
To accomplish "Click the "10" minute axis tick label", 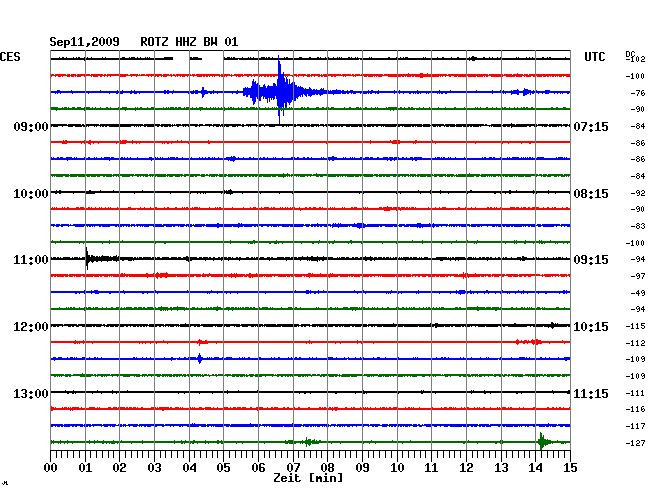I will 397,468.
